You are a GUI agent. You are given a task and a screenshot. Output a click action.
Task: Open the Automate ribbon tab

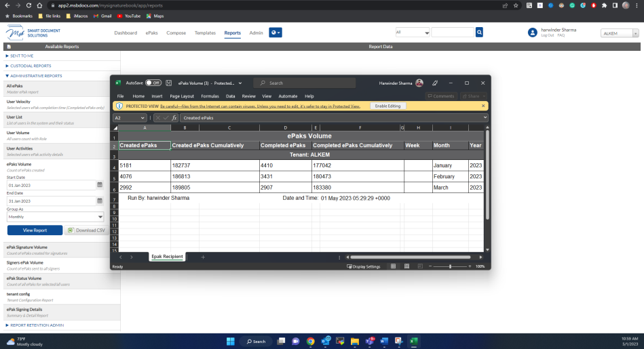tap(288, 96)
